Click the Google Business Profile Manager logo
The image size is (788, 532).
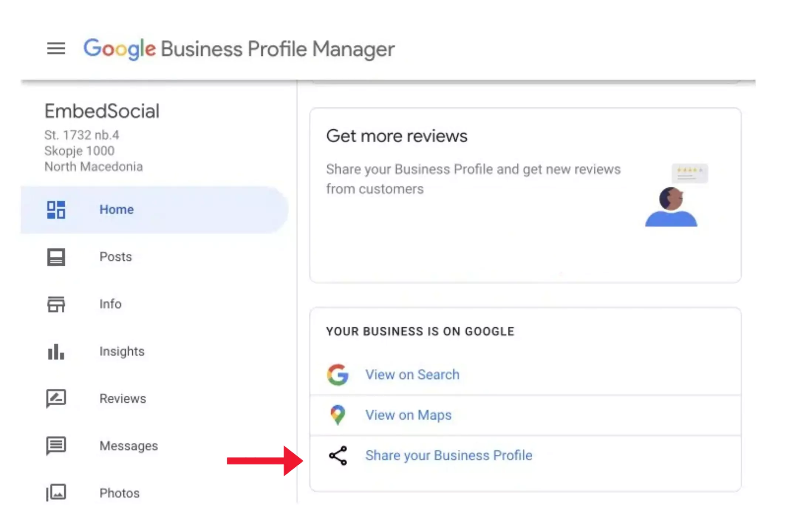[x=239, y=49]
